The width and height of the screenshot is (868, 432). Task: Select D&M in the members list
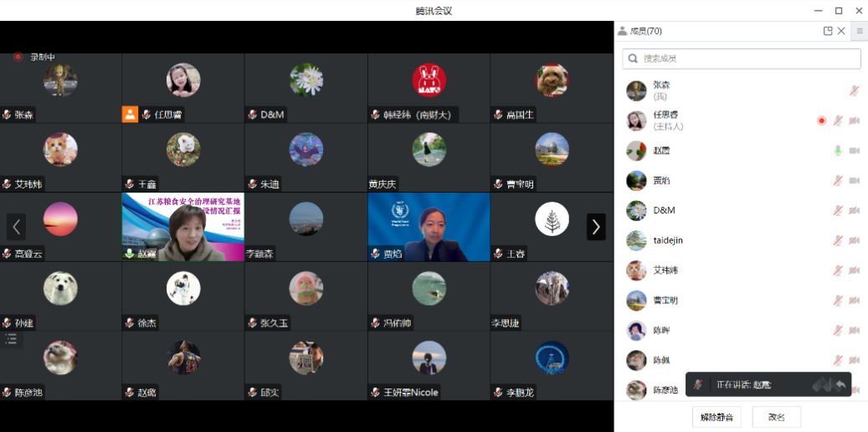(664, 210)
